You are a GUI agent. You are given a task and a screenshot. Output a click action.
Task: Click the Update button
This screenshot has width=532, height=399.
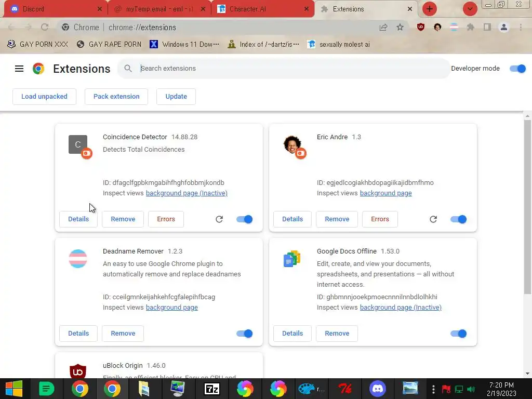pyautogui.click(x=176, y=97)
